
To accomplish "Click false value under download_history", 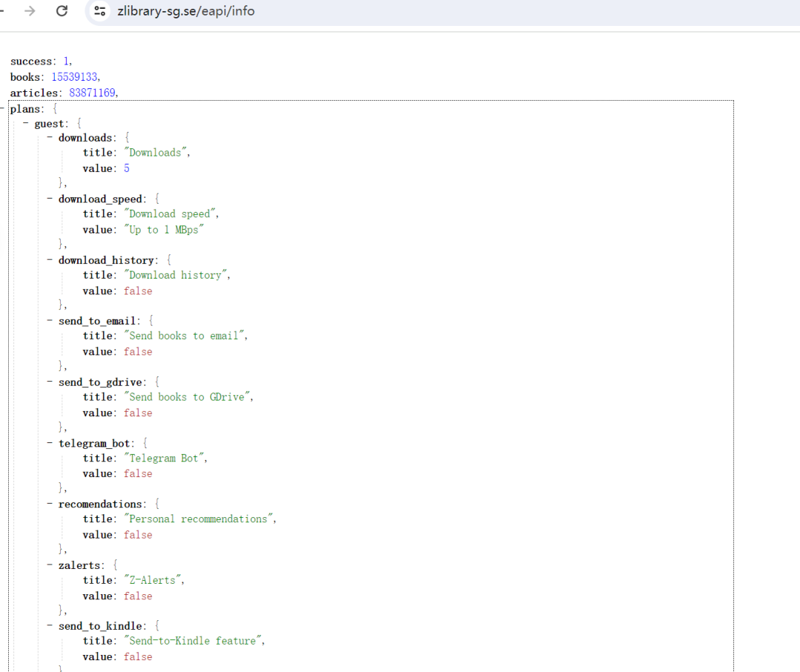I will click(138, 291).
